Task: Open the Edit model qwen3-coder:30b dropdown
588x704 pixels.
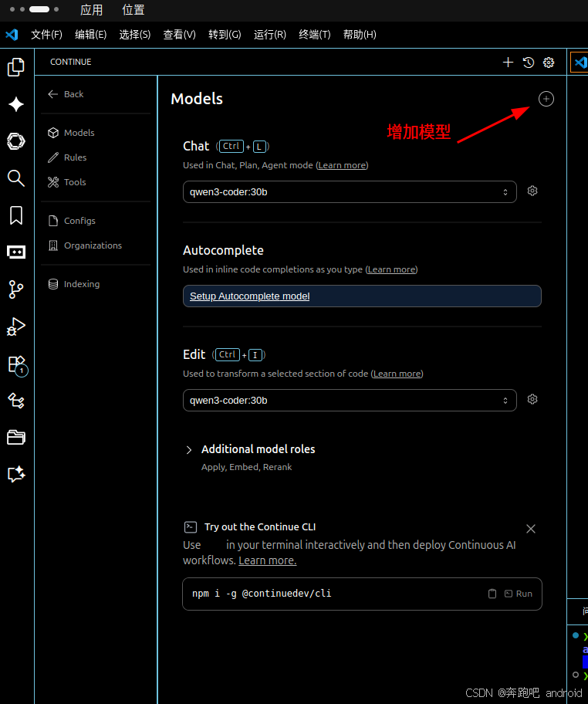Action: tap(350, 400)
